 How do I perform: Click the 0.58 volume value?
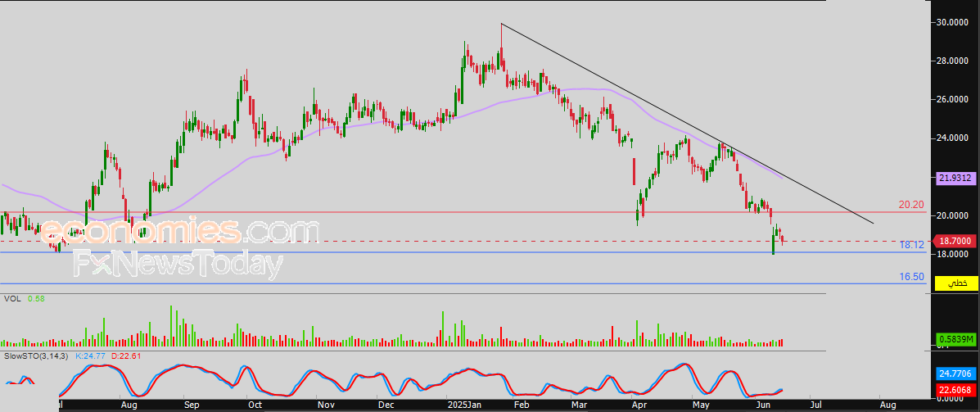click(36, 299)
